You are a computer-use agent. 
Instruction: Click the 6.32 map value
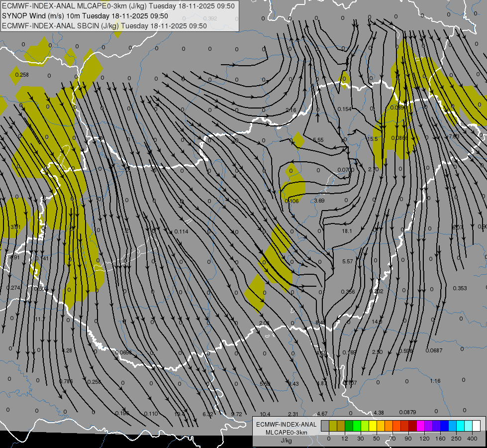[208, 414]
